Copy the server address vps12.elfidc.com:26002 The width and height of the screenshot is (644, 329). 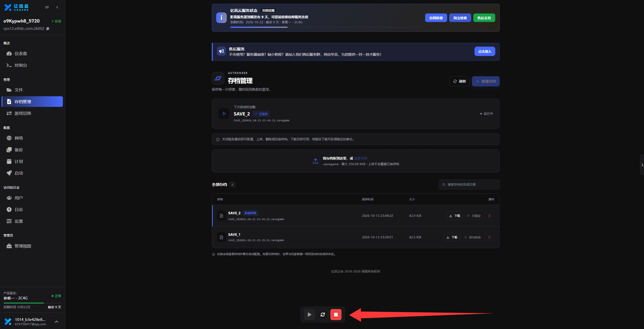click(x=48, y=29)
